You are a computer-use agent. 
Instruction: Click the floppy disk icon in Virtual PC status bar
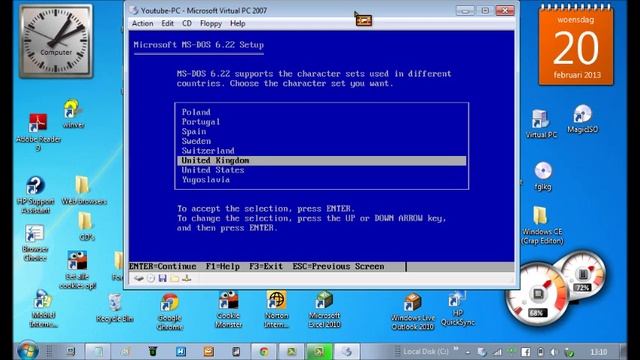tap(162, 278)
